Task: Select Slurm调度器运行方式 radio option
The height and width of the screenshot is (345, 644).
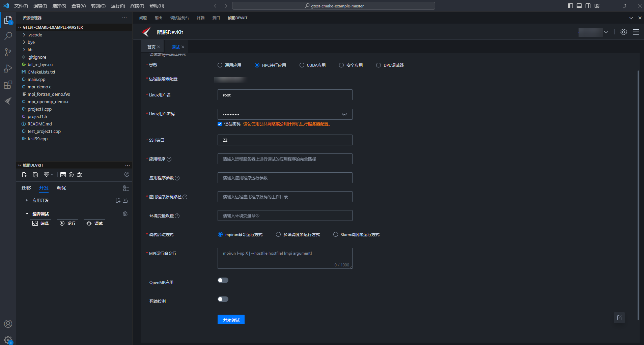Action: 336,234
